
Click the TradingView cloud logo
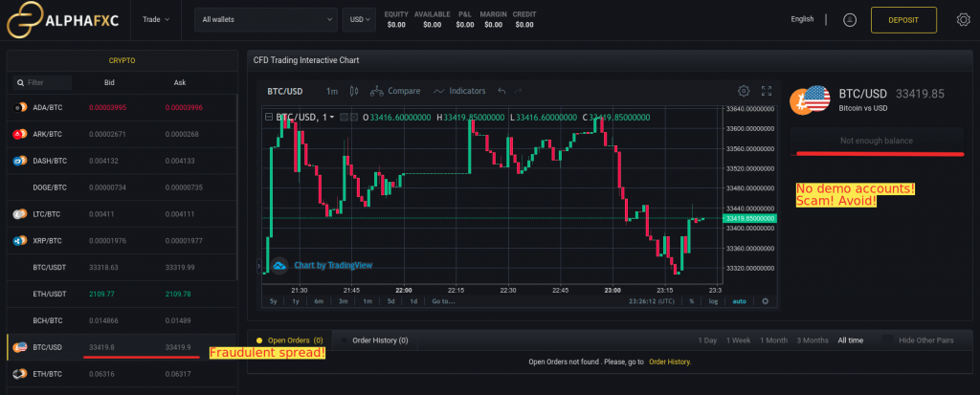[279, 266]
